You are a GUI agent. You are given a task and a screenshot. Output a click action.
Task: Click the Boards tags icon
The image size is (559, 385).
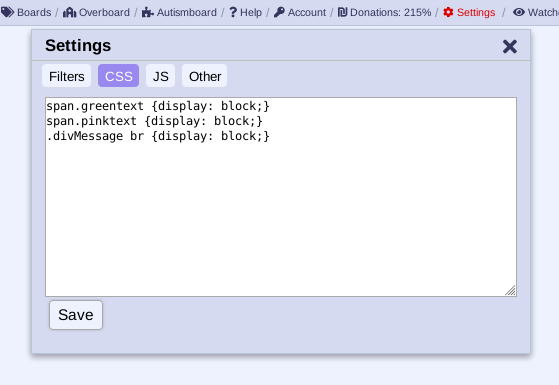coord(7,12)
